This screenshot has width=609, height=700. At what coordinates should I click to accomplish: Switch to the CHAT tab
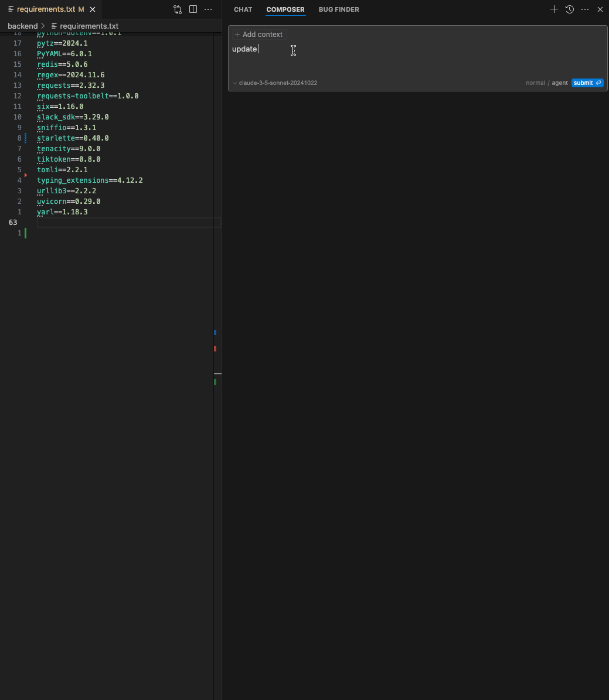[243, 9]
